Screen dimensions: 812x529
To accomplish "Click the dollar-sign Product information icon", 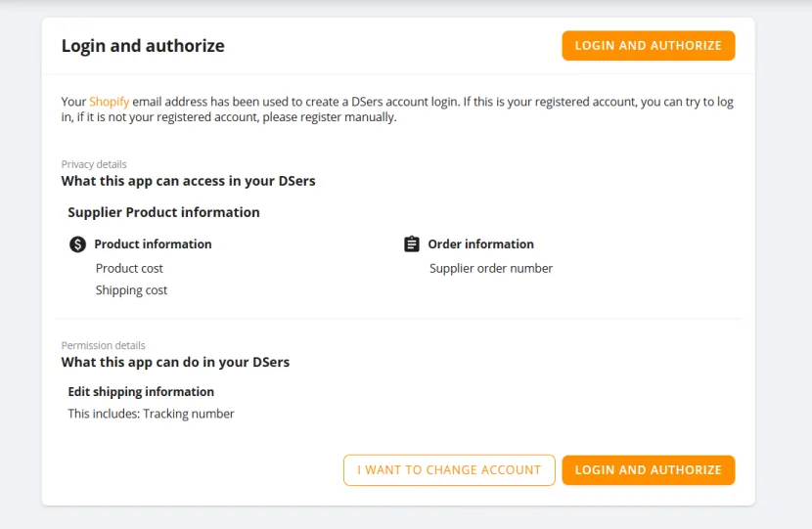I will (x=78, y=244).
